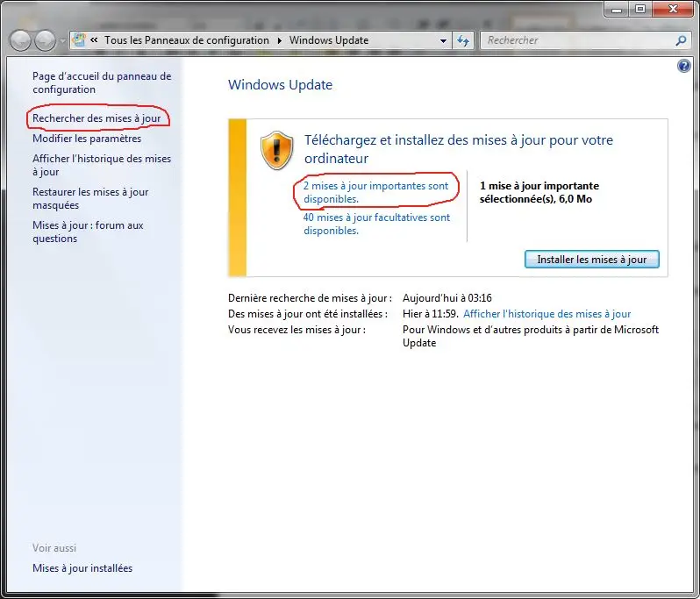Open 'Mises à jour installées' link
This screenshot has width=700, height=599.
point(82,568)
